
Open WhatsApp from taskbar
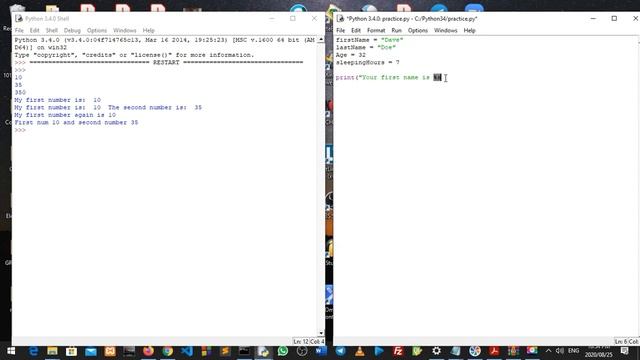[x=282, y=351]
